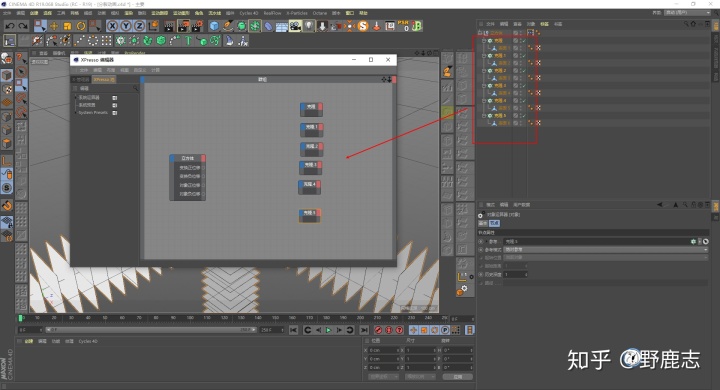Click the MoText T icon in second toolbar

188,41
